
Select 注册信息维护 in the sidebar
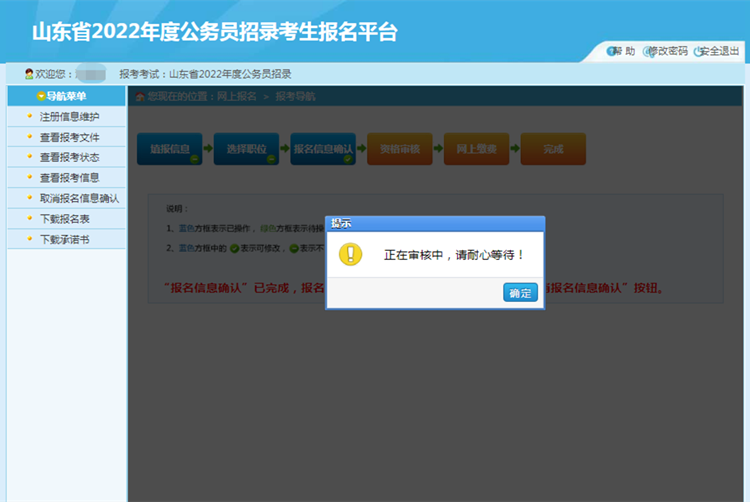(69, 117)
